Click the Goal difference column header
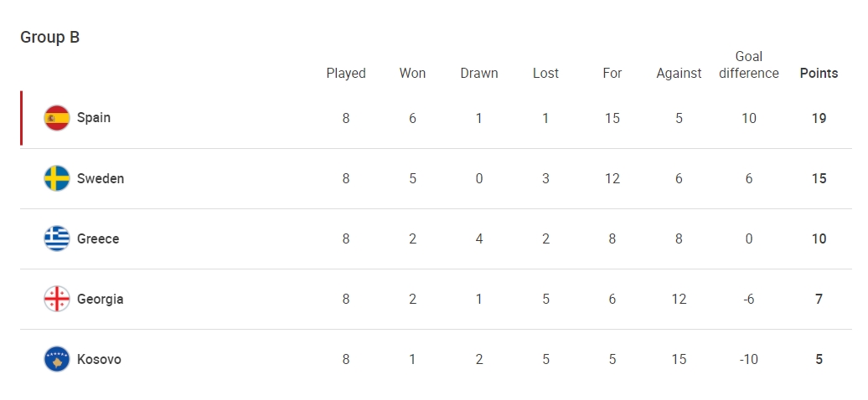This screenshot has width=868, height=400. pos(749,64)
